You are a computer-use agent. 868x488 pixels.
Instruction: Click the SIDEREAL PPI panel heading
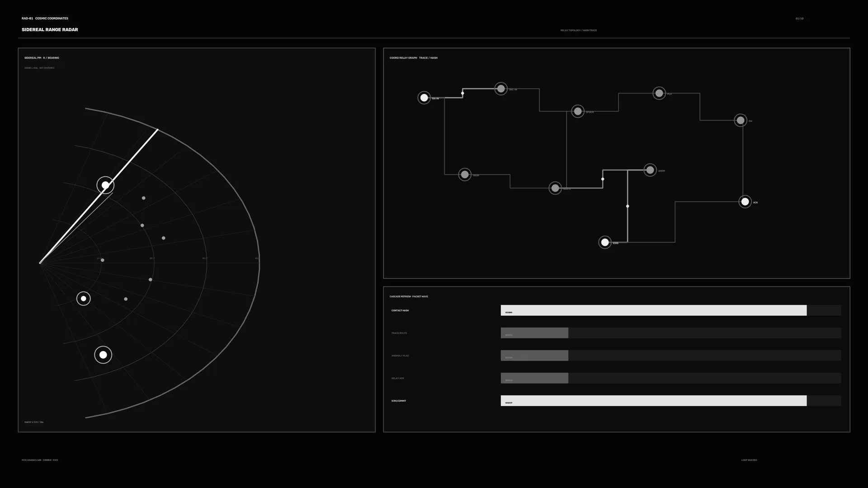pos(42,58)
